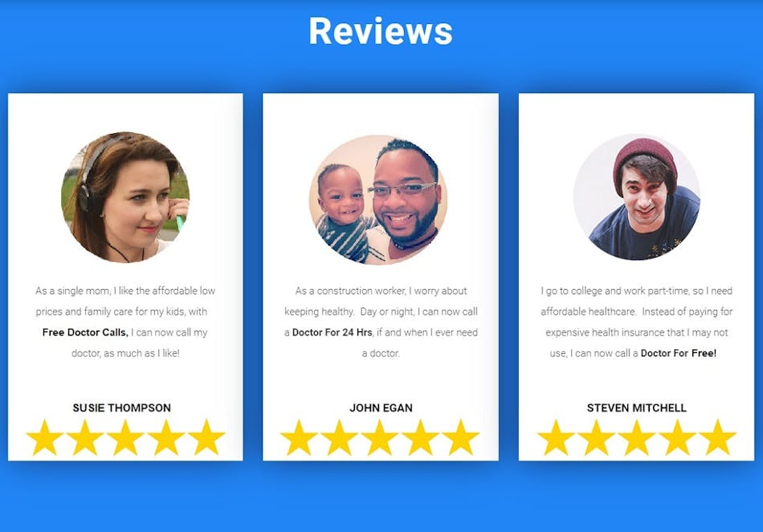The image size is (763, 532).
Task: Click the construction worker review text
Action: 381,322
